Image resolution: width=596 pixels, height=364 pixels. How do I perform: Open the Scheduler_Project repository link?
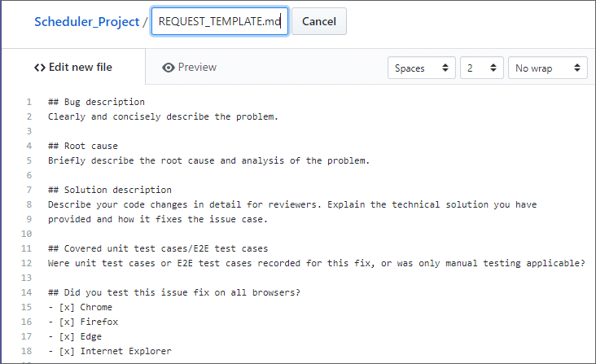[x=86, y=22]
